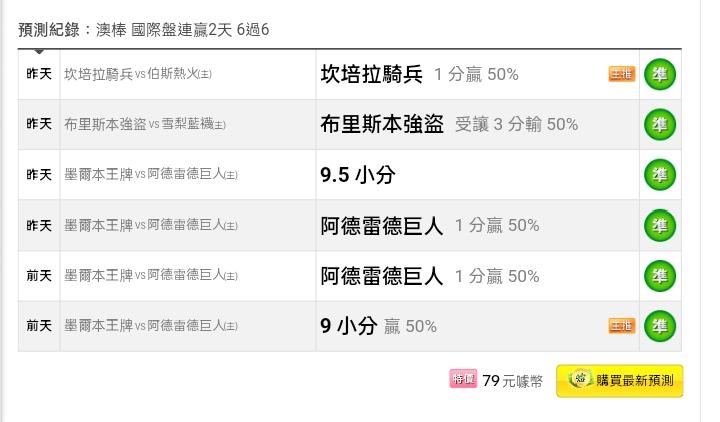
Task: Click the green 準 badge in last 9 小分 row
Action: click(x=660, y=326)
